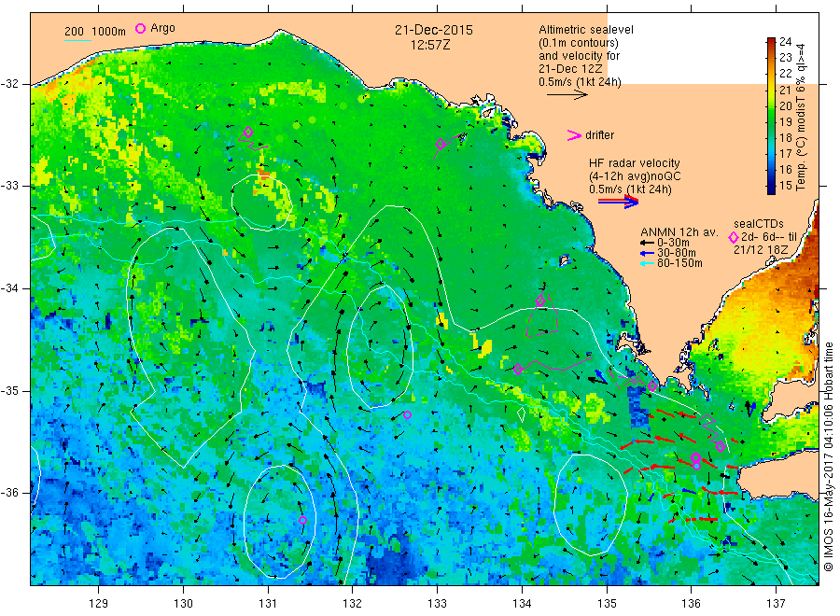Click the cyan 200m contour legend line
The image size is (840, 616).
(77, 40)
